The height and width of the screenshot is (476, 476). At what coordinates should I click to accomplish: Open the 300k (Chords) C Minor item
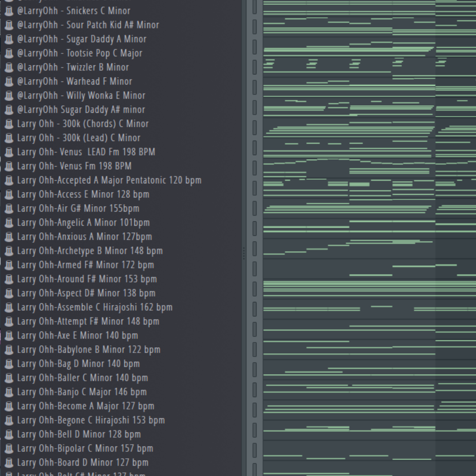(84, 124)
